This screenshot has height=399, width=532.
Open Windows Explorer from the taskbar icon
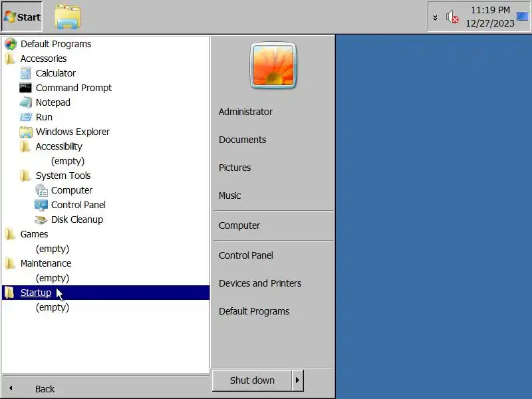pos(68,17)
